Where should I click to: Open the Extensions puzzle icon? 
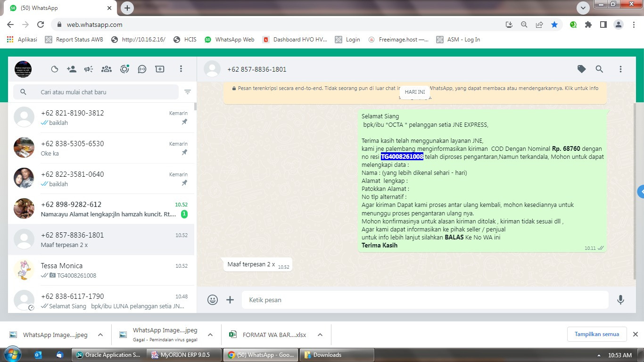click(x=588, y=25)
